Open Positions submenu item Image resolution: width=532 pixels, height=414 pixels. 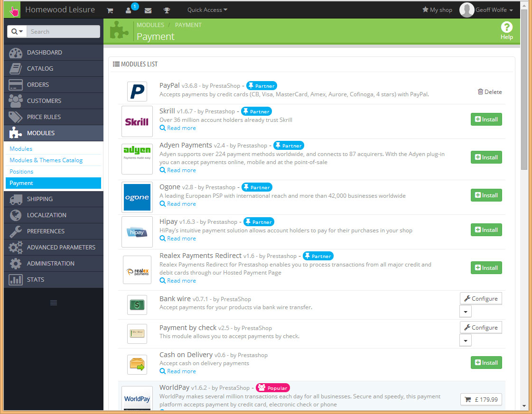[21, 172]
